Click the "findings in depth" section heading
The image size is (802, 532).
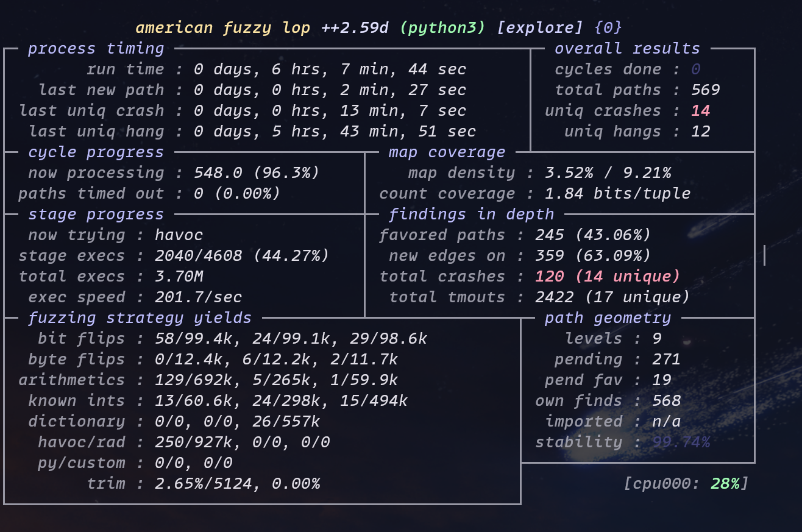[472, 215]
